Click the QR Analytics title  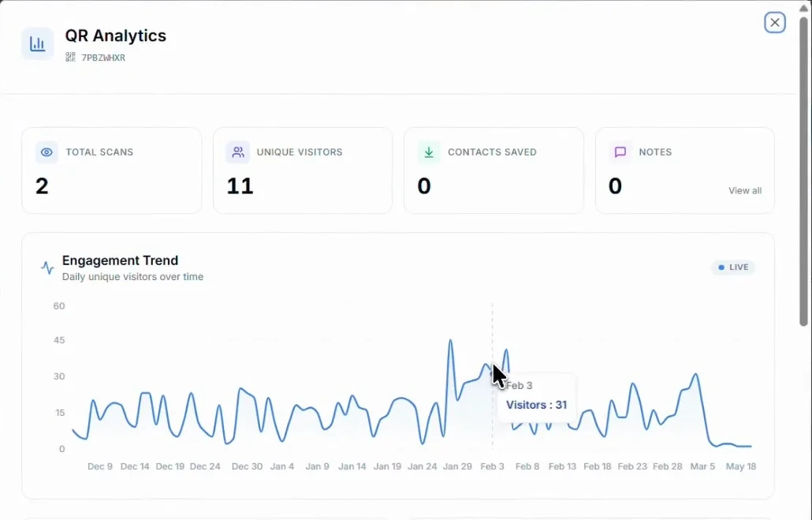click(x=115, y=36)
